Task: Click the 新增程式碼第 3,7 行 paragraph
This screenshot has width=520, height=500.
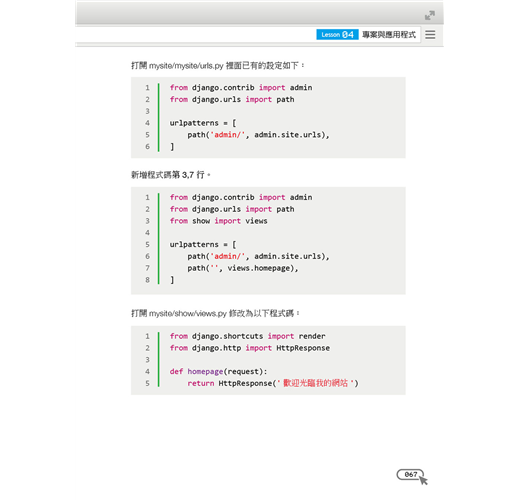Action: tap(171, 175)
